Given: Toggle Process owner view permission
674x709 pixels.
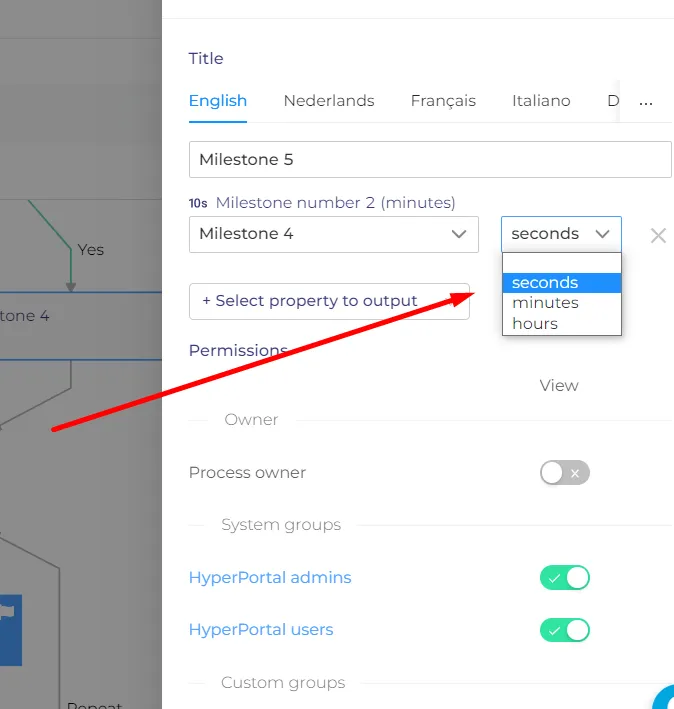Looking at the screenshot, I should point(565,473).
